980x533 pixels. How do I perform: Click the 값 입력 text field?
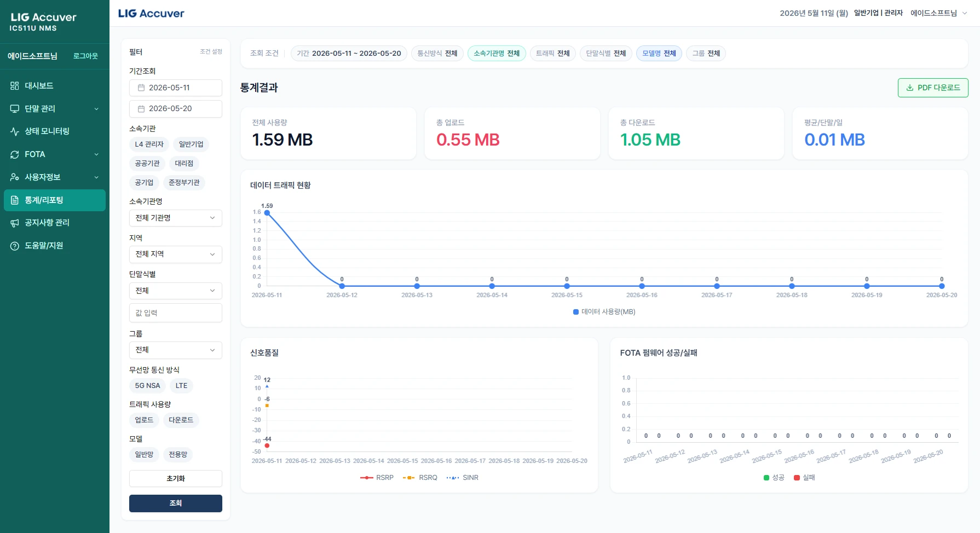[x=176, y=313]
